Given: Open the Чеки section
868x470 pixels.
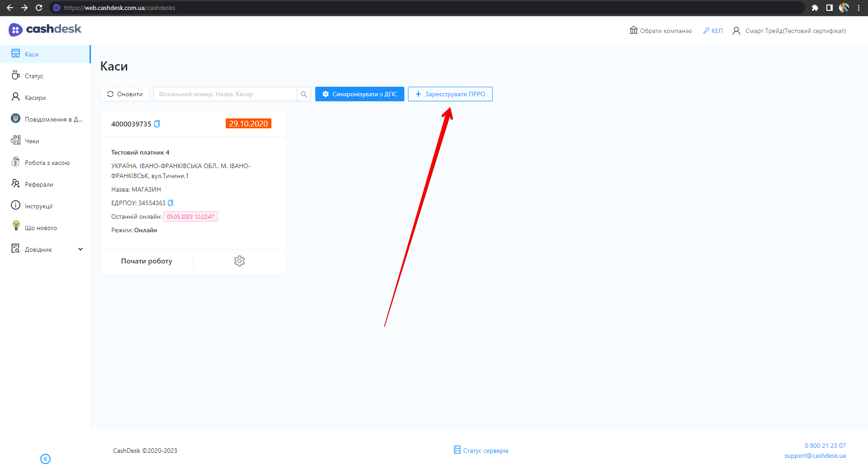Looking at the screenshot, I should coord(32,141).
